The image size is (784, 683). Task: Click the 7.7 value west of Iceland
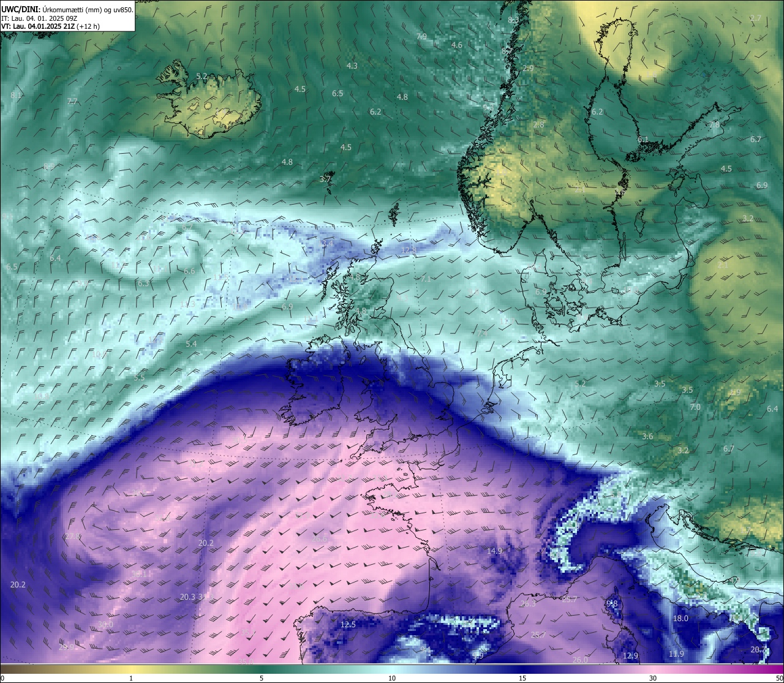tap(72, 102)
